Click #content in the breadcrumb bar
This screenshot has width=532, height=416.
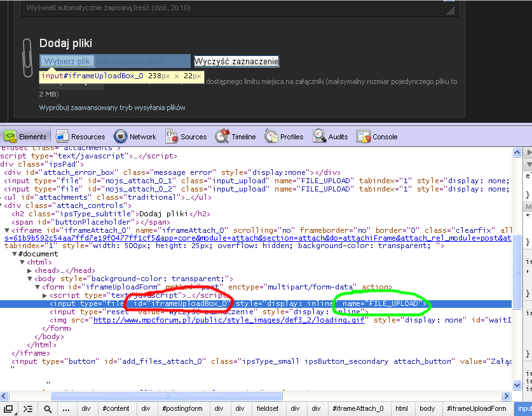point(116,408)
